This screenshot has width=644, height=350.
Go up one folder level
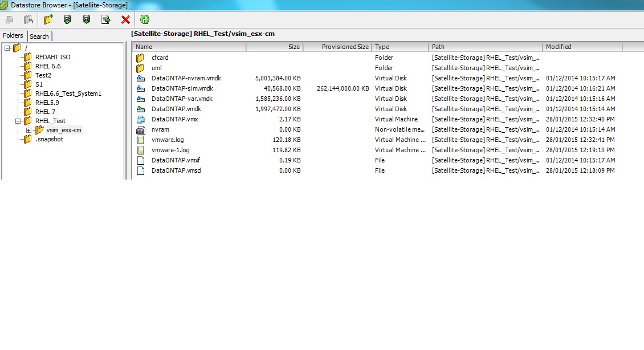[x=28, y=19]
